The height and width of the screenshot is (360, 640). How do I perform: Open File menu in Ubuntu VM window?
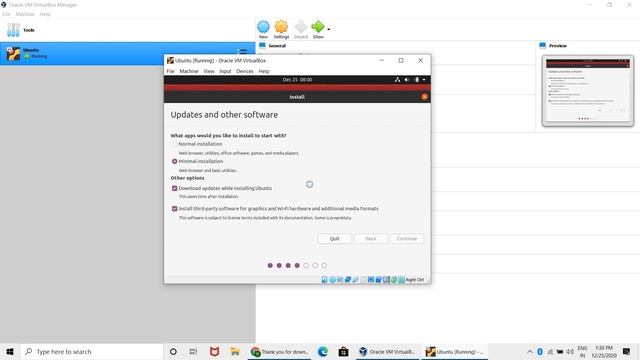coord(170,71)
